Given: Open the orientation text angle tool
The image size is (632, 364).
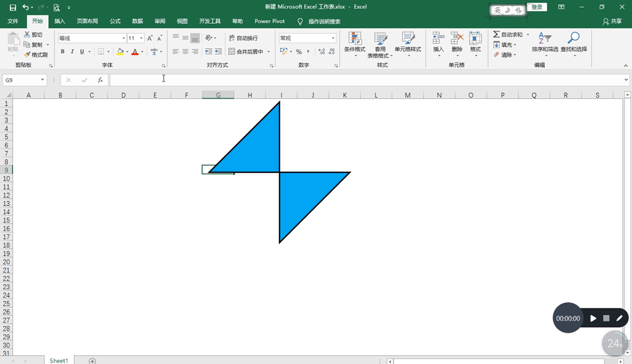Looking at the screenshot, I should tap(209, 38).
